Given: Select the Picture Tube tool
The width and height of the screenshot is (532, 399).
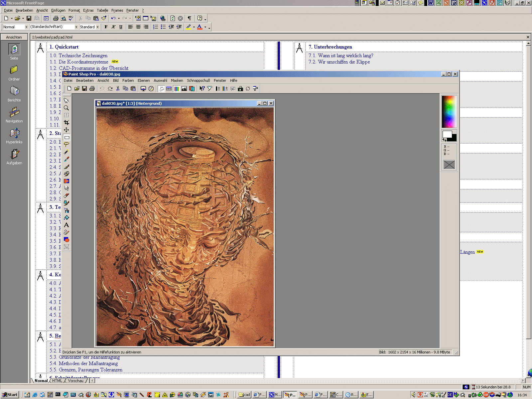Looking at the screenshot, I should tap(66, 203).
